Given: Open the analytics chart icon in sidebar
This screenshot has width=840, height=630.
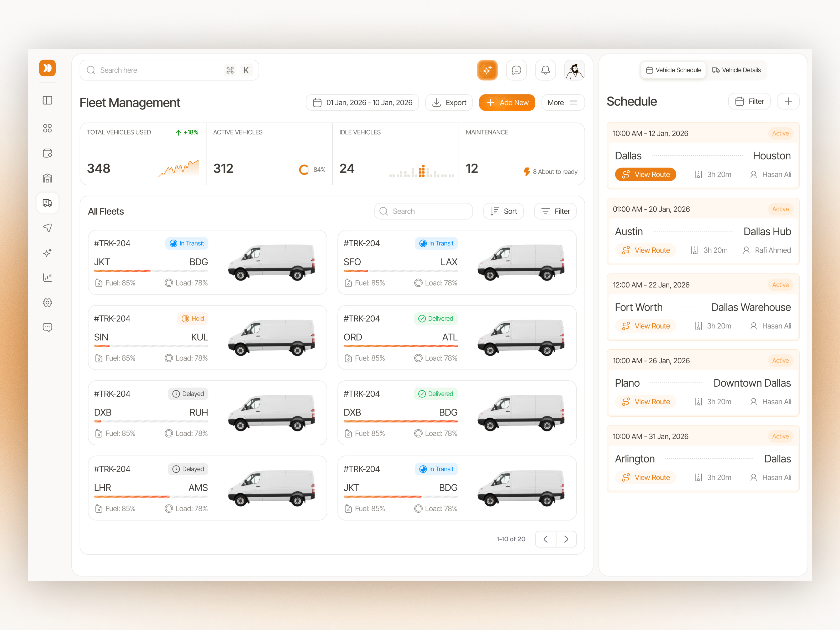Looking at the screenshot, I should point(48,278).
